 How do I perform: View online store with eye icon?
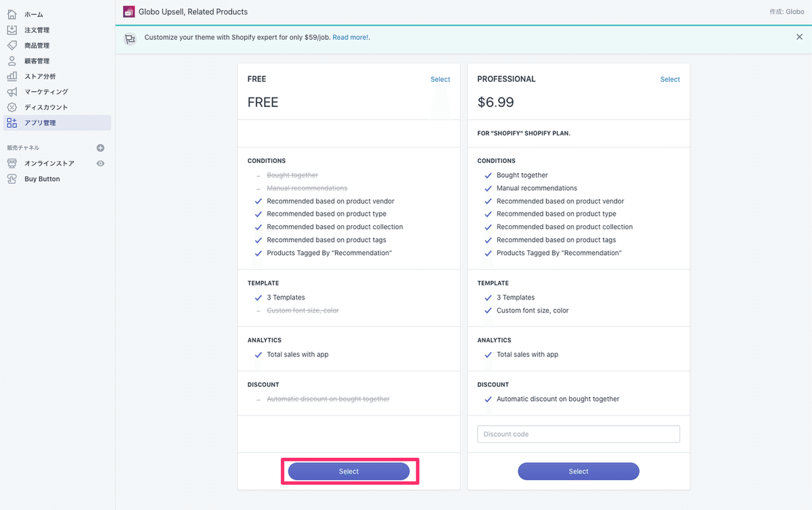101,164
